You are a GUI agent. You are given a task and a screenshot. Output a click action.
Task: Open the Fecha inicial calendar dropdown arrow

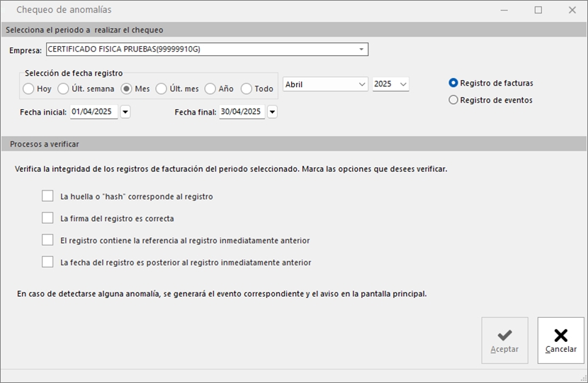pos(125,112)
